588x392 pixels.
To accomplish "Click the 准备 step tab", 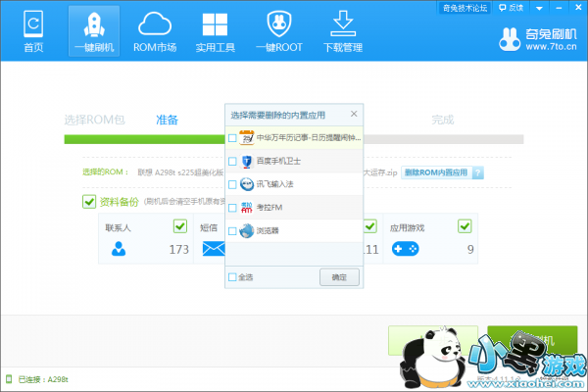I will [167, 120].
